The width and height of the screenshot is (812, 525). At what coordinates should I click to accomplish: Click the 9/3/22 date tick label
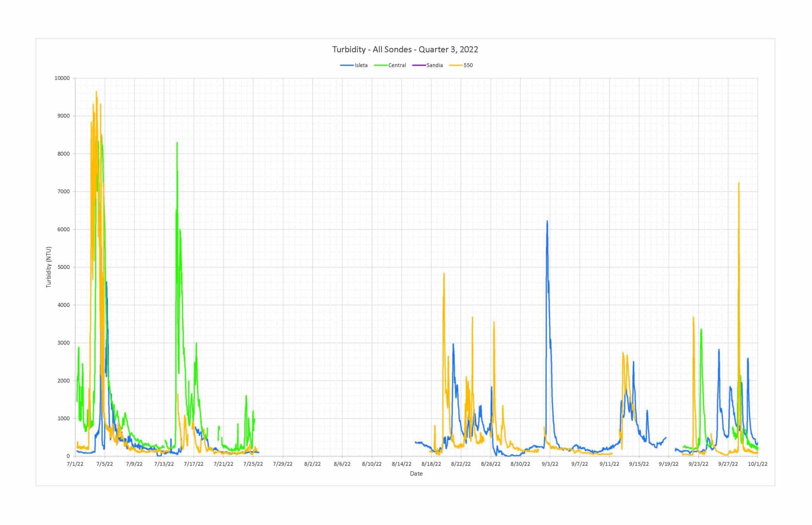pyautogui.click(x=550, y=464)
